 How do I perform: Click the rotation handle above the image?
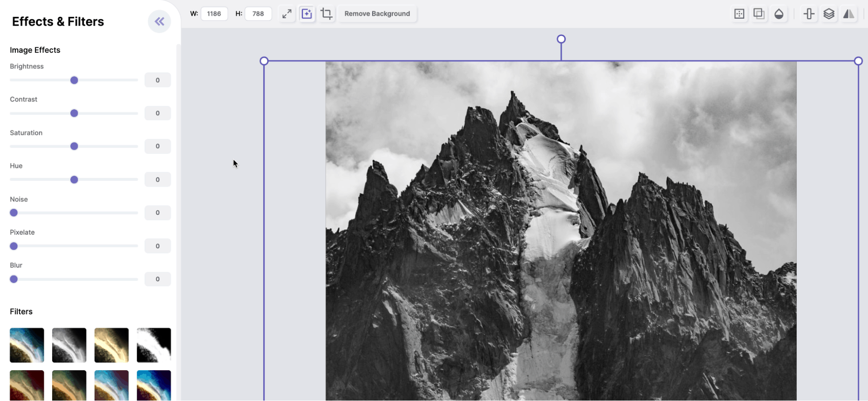tap(561, 39)
